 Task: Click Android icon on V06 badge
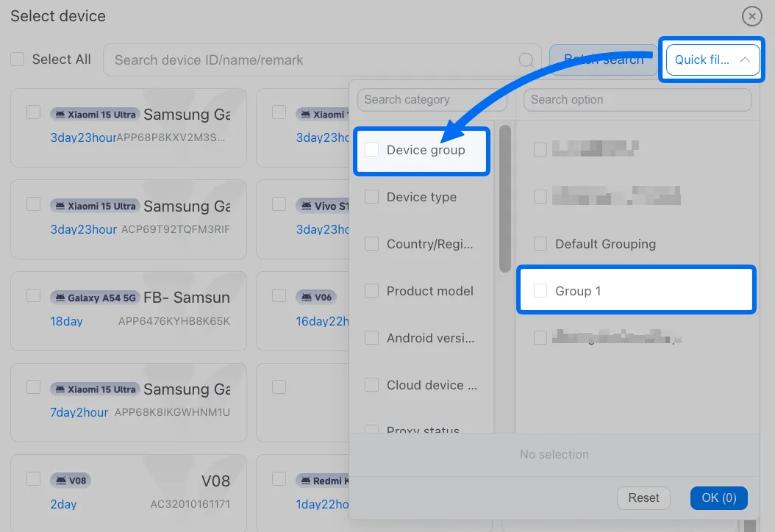307,297
